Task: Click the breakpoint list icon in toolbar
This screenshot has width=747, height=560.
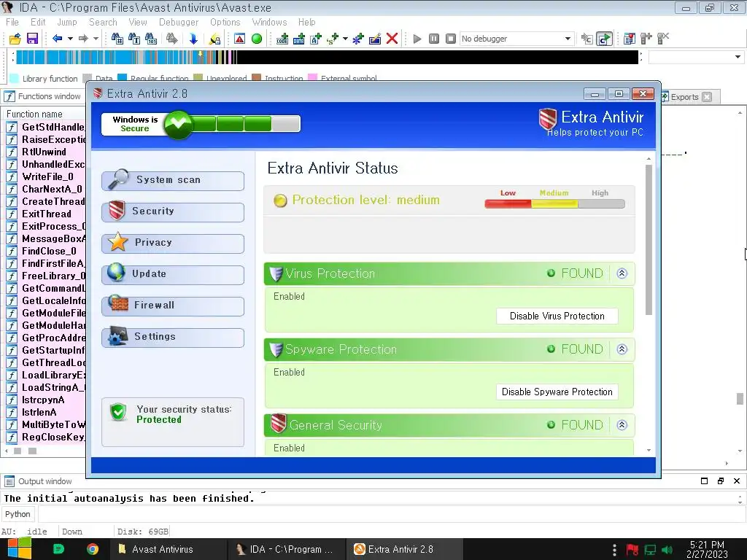Action: pos(630,39)
